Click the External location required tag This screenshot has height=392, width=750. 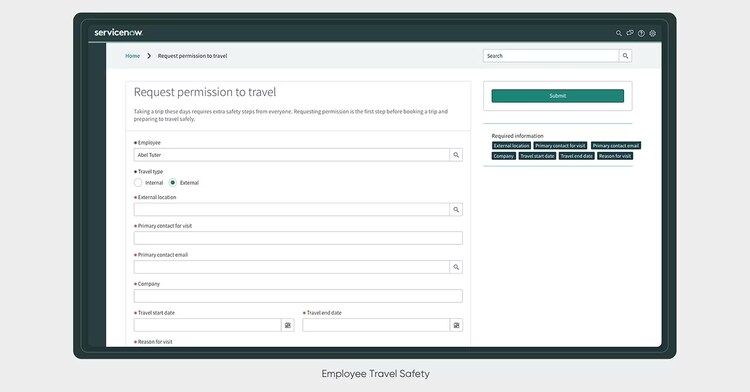(x=511, y=145)
